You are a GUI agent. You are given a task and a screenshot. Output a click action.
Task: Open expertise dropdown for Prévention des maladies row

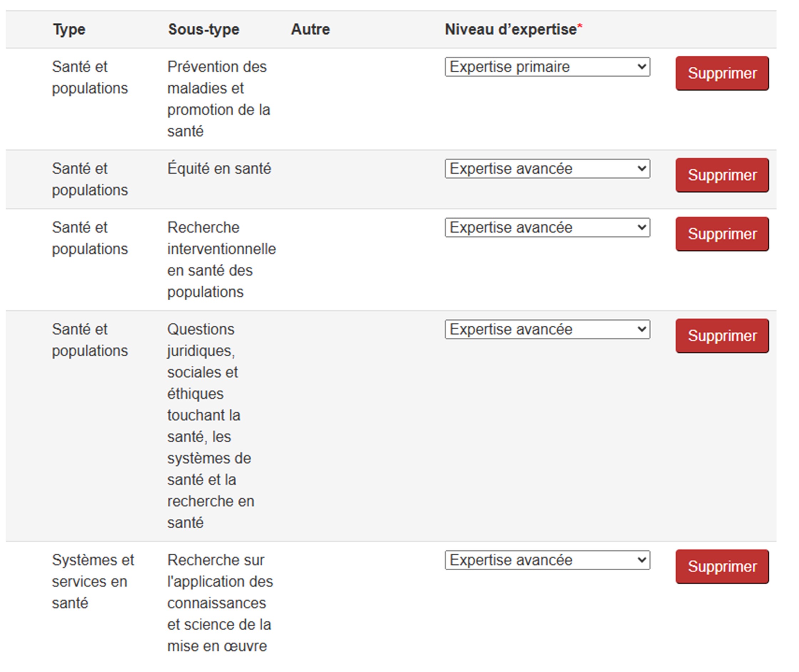(547, 67)
